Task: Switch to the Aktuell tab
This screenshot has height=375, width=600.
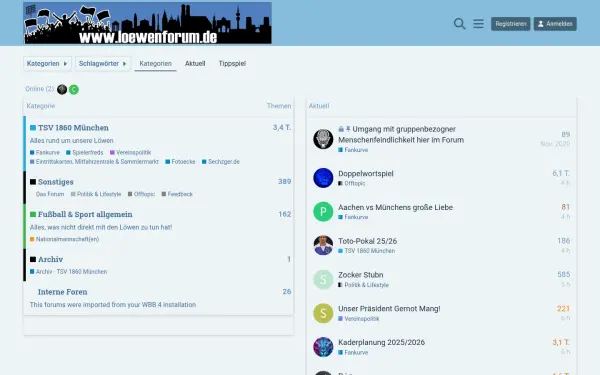Action: (195, 64)
